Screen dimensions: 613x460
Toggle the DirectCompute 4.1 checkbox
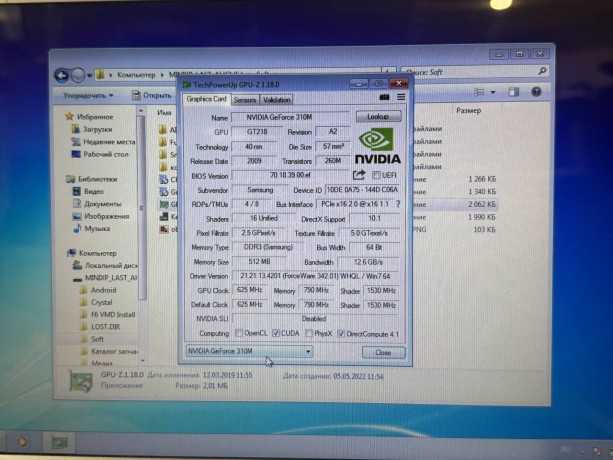coord(341,333)
